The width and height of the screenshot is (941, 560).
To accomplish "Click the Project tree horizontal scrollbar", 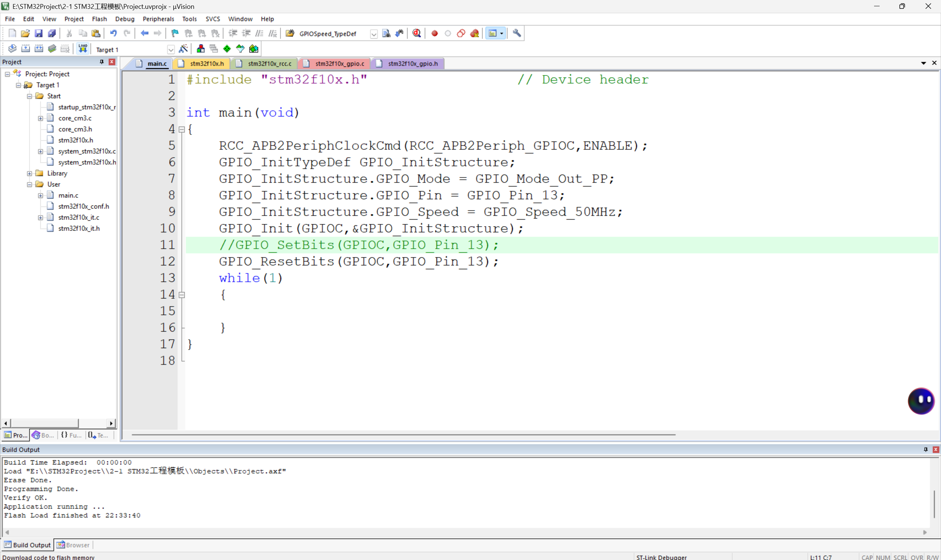I will 44,423.
